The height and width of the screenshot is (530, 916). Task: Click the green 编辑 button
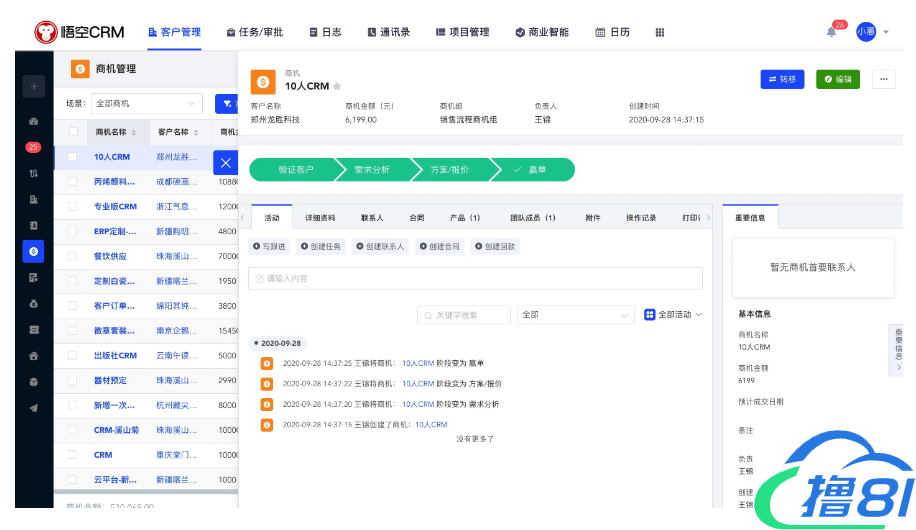click(x=837, y=79)
